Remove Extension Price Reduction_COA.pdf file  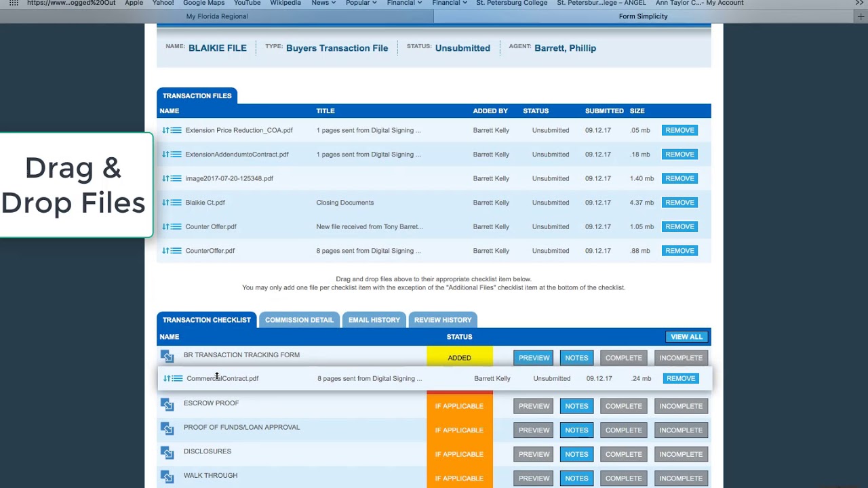[x=679, y=130]
